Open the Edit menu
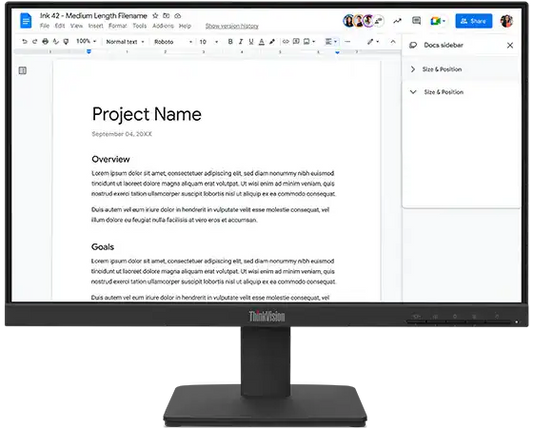The width and height of the screenshot is (533, 428). (x=60, y=26)
